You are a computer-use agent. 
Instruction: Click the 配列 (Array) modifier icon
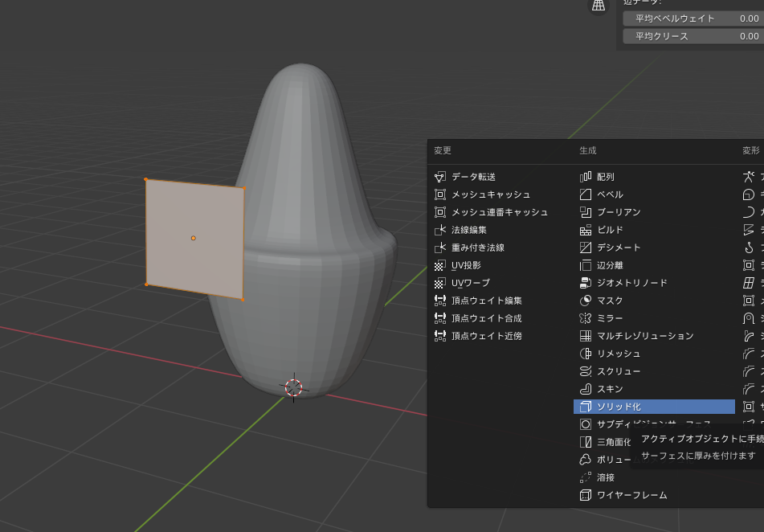pyautogui.click(x=586, y=177)
